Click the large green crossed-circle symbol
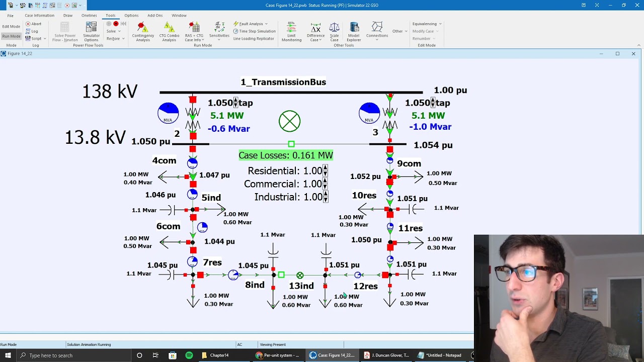644x362 pixels. click(289, 121)
